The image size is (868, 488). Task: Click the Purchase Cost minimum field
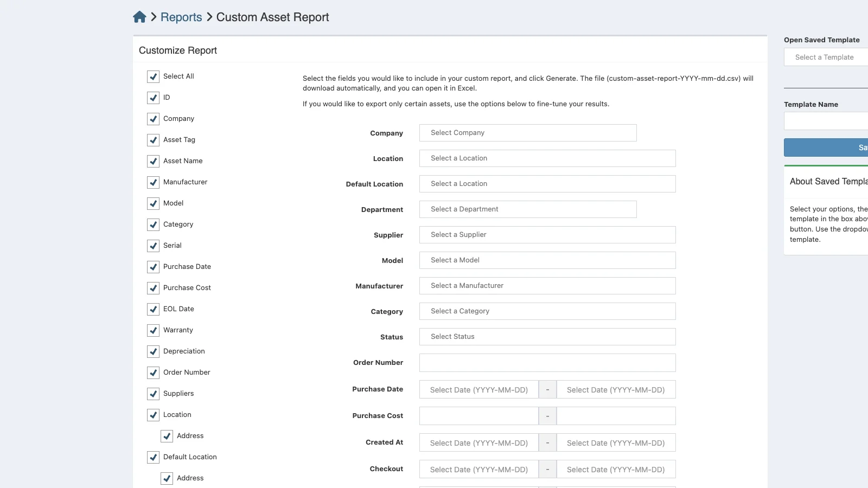tap(479, 416)
